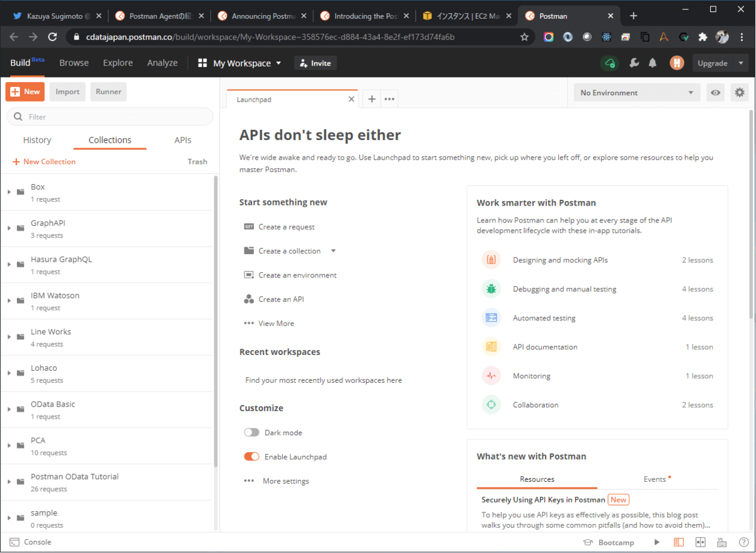
Task: Open the No Environment dropdown
Action: 637,93
